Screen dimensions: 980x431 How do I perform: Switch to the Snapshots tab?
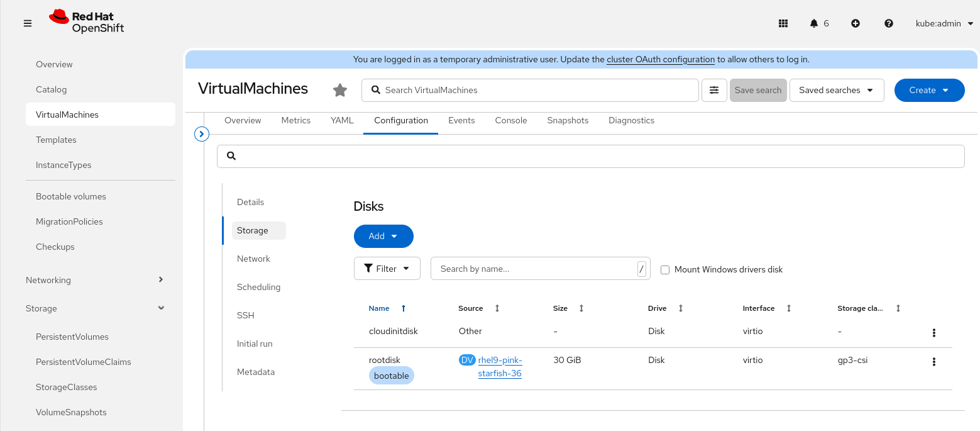tap(568, 120)
